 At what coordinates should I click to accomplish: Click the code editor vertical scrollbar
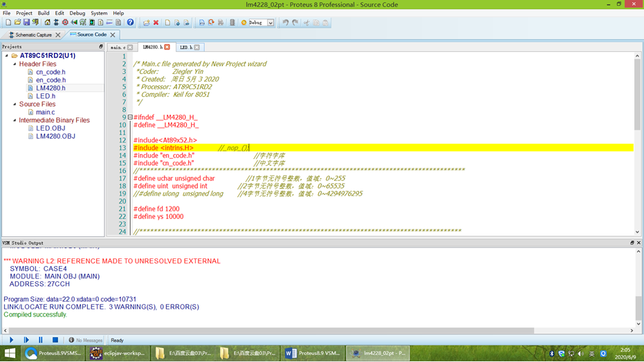(637, 94)
